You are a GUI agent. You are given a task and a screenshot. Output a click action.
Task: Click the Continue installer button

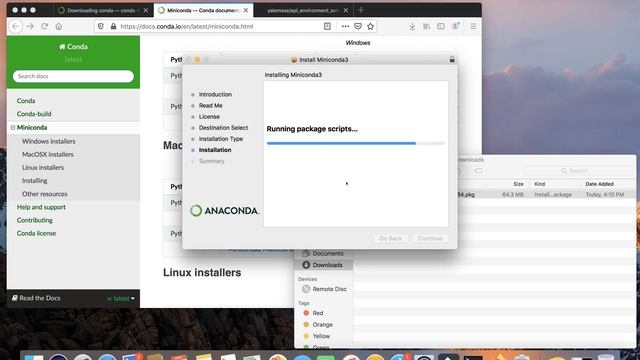coord(430,238)
